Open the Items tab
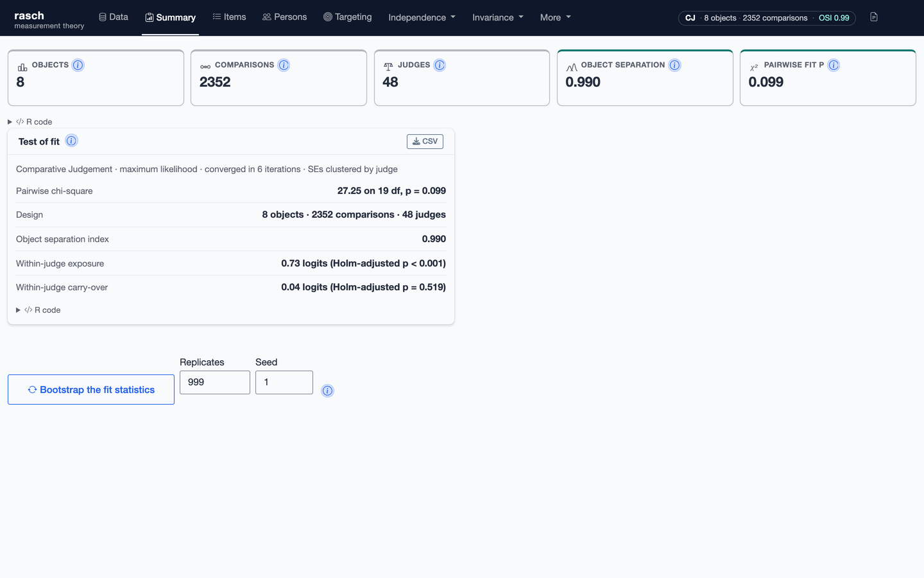Screen dimensions: 924x578 229,17
